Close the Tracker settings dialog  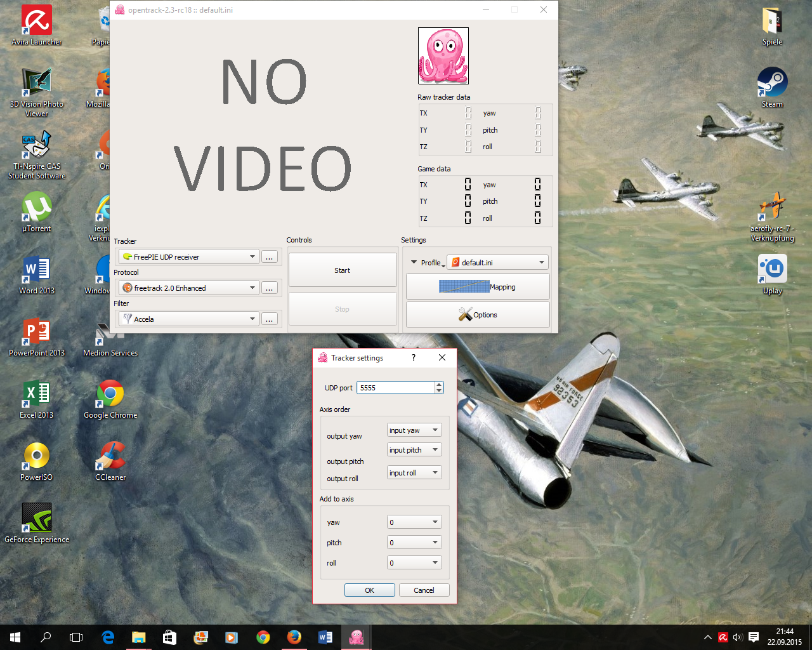(442, 357)
